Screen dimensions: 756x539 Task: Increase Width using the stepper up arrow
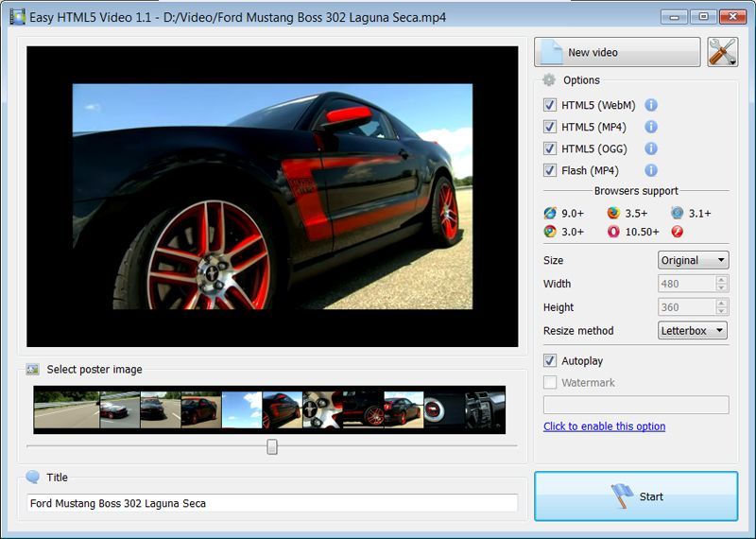pos(722,280)
